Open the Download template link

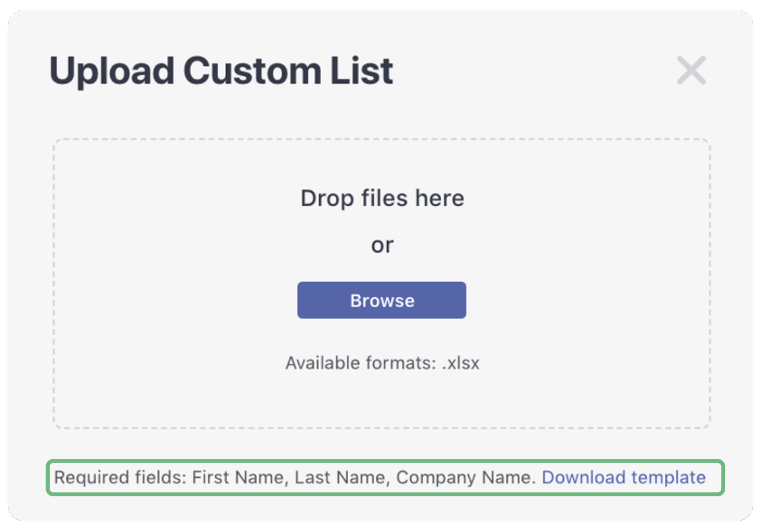coord(624,477)
